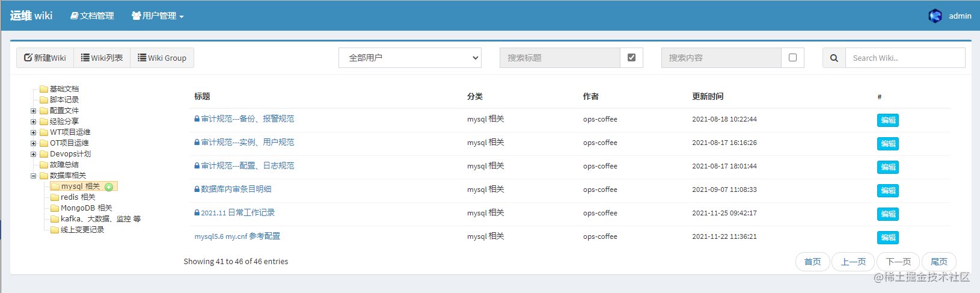Open 2021.11 日常工作记录 article
This screenshot has height=293, width=980.
(238, 212)
